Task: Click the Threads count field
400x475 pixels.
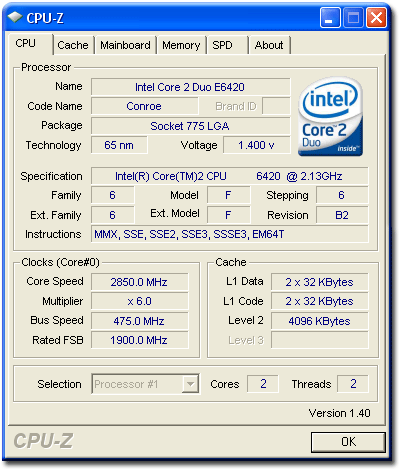Action: tap(353, 384)
